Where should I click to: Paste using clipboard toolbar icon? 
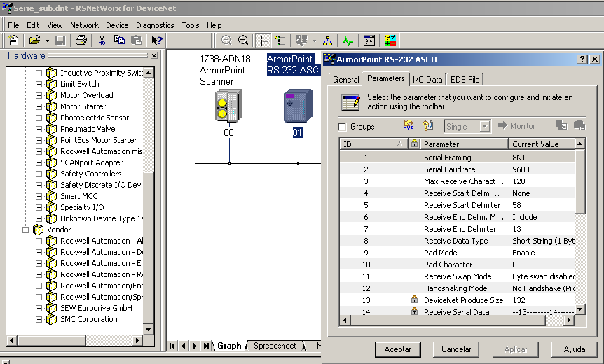click(136, 41)
